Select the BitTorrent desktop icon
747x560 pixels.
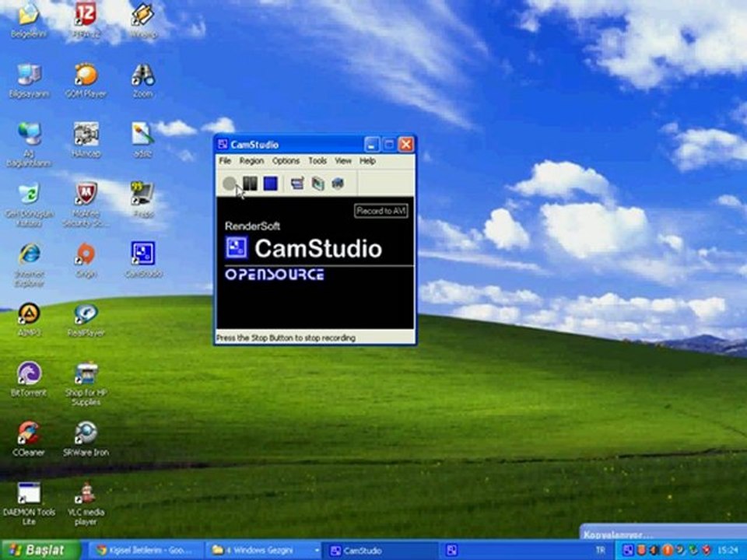pyautogui.click(x=29, y=380)
